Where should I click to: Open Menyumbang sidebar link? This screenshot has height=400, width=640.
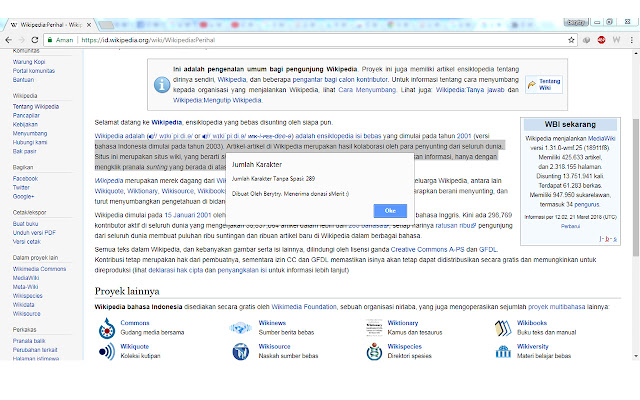30,133
